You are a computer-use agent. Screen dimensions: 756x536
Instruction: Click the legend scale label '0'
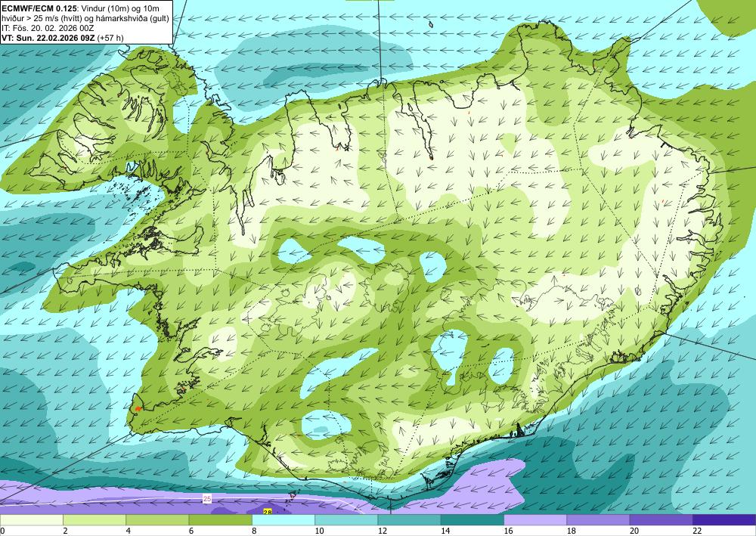(x=2, y=531)
